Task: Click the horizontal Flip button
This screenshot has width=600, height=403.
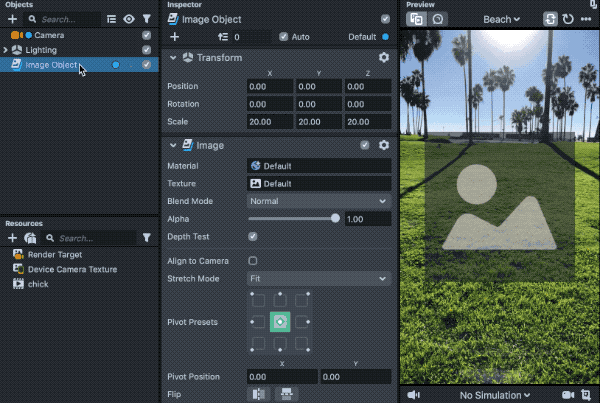Action: [258, 394]
